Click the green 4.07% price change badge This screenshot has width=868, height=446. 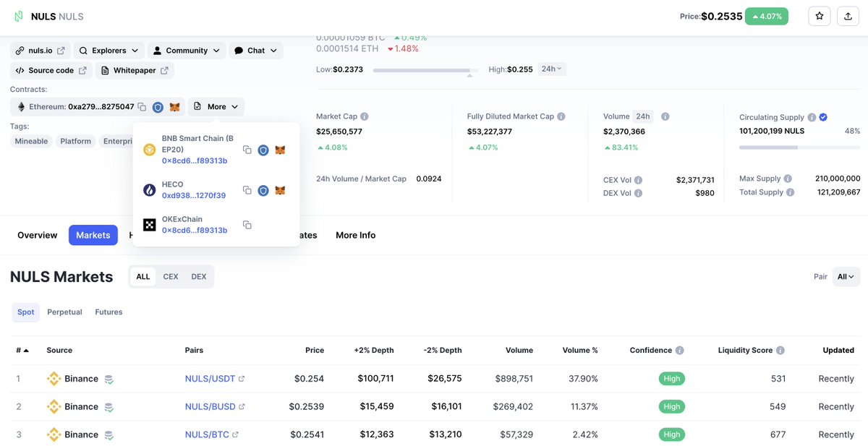tap(767, 16)
